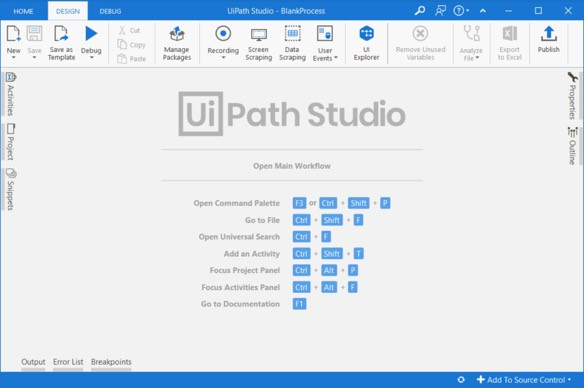Click the User Events icon
Image resolution: width=584 pixels, height=388 pixels.
(x=325, y=34)
